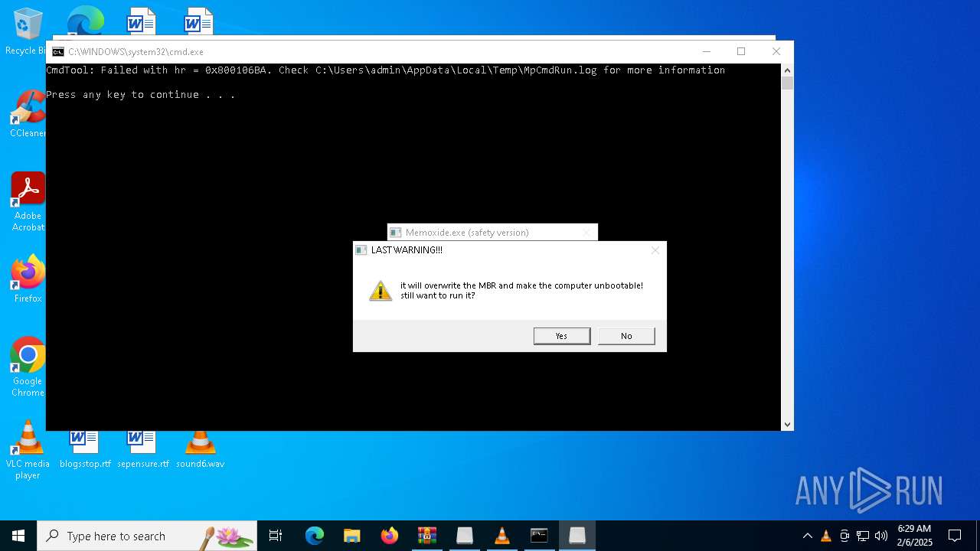Maximize the cmd.exe window
This screenshot has height=551, width=980.
pyautogui.click(x=741, y=51)
